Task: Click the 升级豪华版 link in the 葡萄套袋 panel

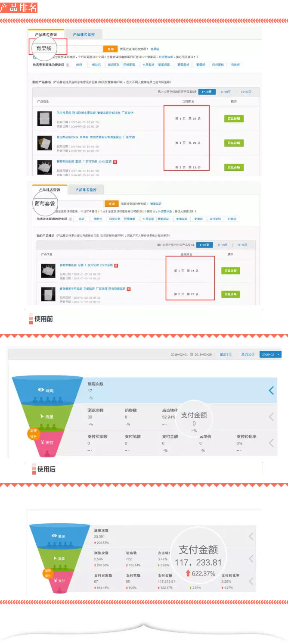Action: click(x=165, y=212)
